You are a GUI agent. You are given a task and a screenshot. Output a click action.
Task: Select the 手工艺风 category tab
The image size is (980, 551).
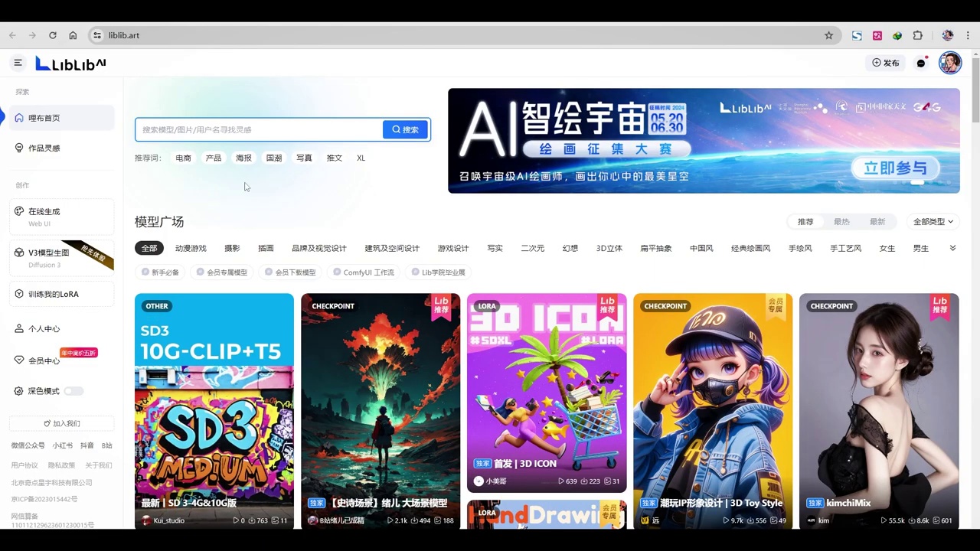point(846,248)
